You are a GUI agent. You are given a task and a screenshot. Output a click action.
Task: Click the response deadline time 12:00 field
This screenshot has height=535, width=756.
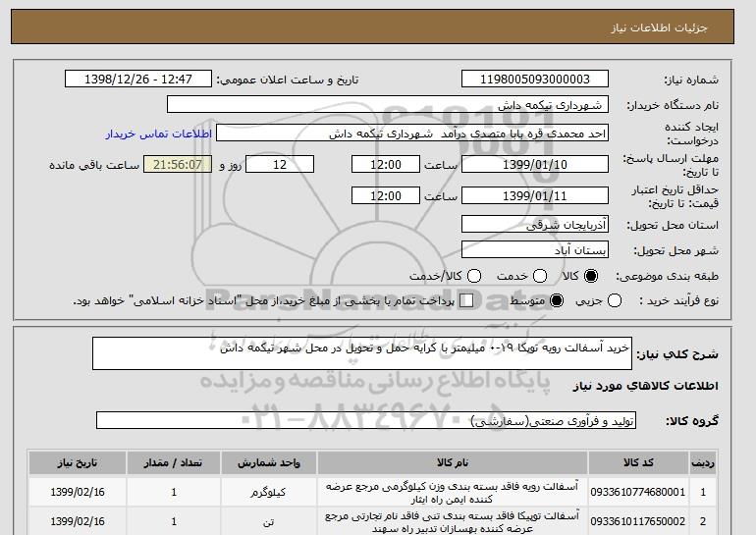click(386, 164)
